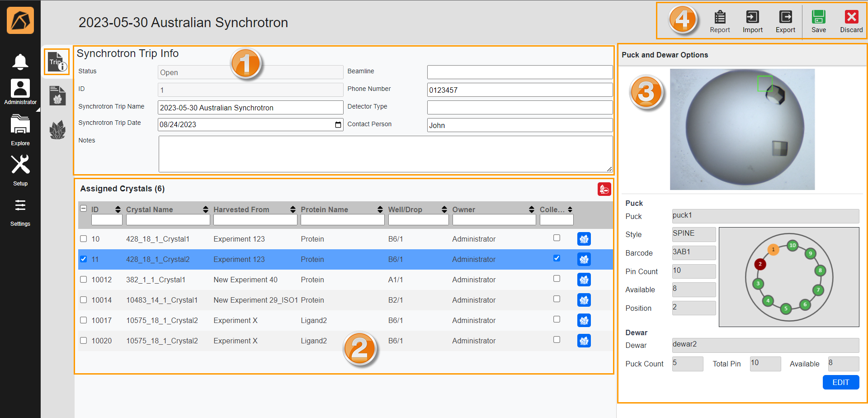Sort table by Crystal Name column
Image resolution: width=868 pixels, height=418 pixels.
coord(206,209)
